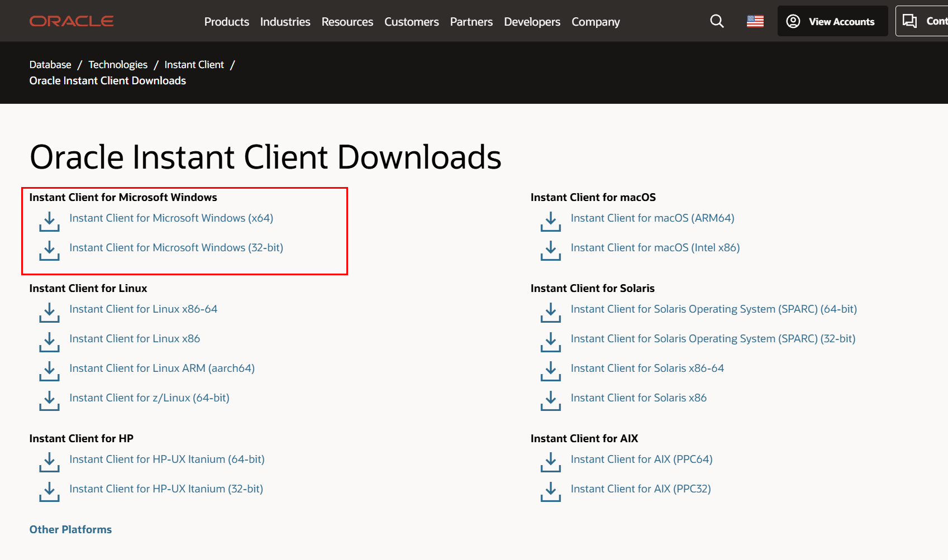Click the large Oracle Instant Client Downloads page title
This screenshot has width=948, height=560.
click(x=265, y=157)
